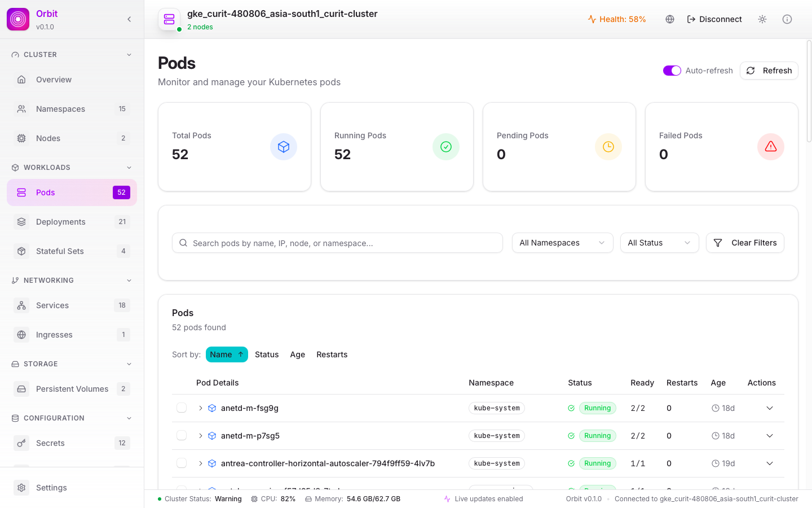Click the Running Pods checkmark icon
812x508 pixels.
[446, 147]
